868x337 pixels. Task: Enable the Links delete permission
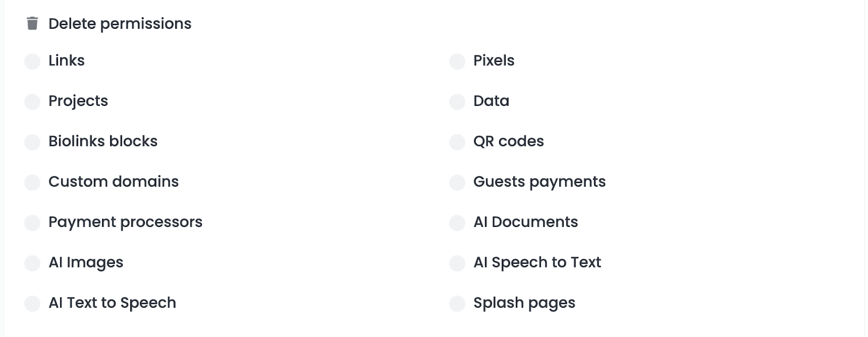pyautogui.click(x=33, y=61)
